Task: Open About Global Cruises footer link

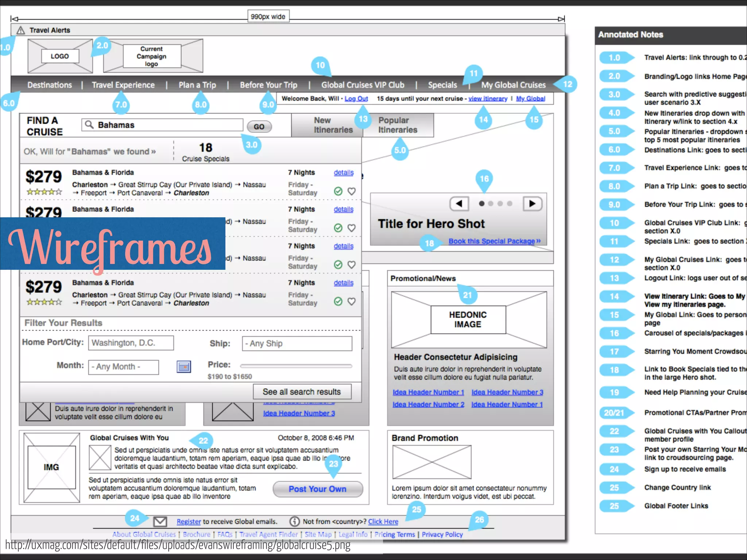Action: tap(144, 534)
